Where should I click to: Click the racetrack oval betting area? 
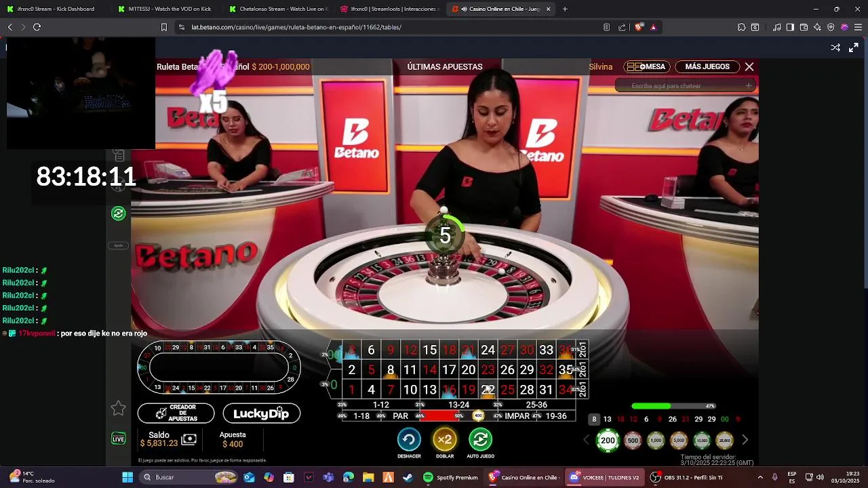[x=218, y=367]
